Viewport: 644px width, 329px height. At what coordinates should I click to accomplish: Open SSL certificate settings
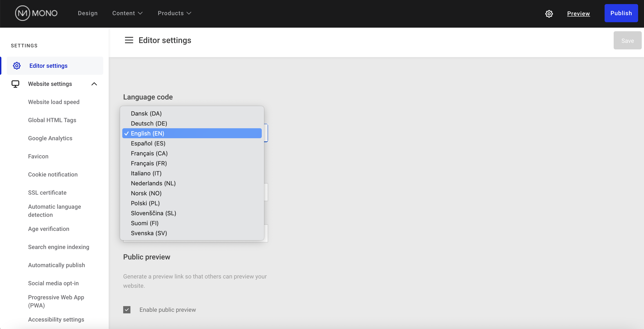point(47,193)
